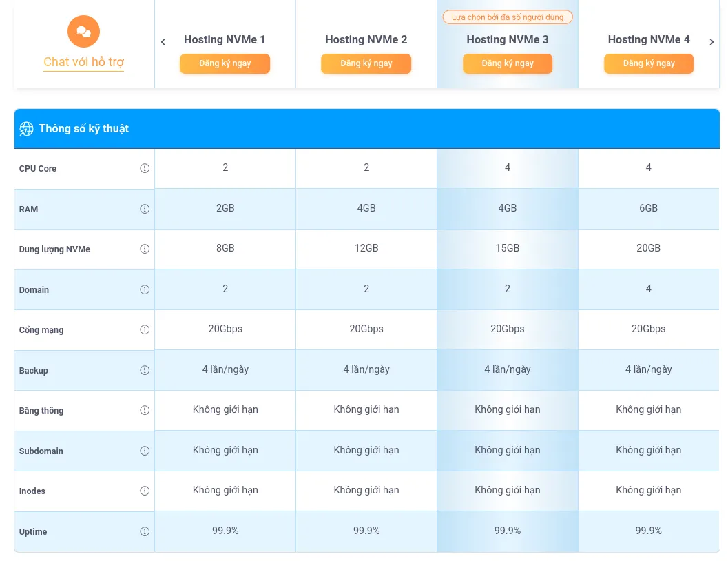
Task: Collapse the Thông số kỹ thuật section header
Action: tap(367, 129)
